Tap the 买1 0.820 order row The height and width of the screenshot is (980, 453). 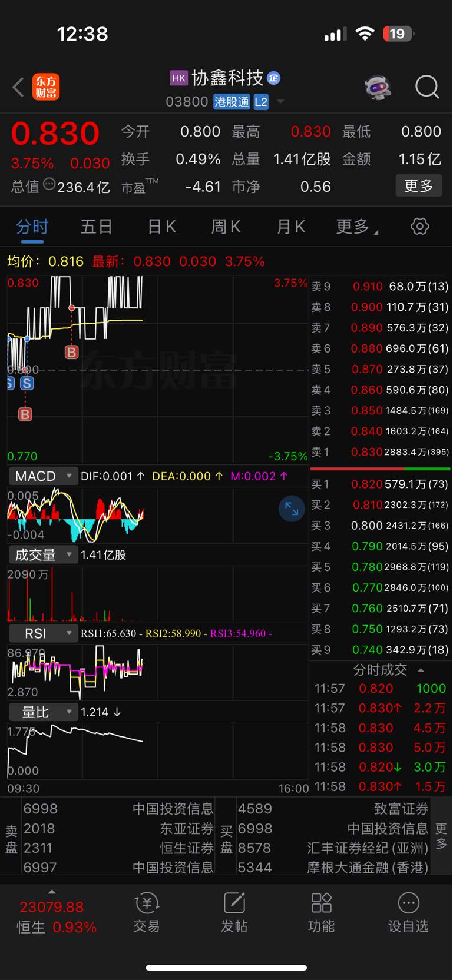point(380,484)
